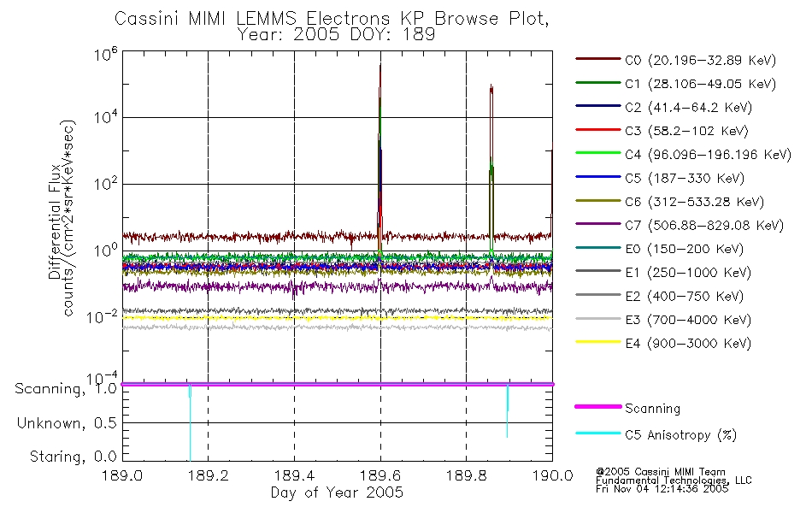Click the 10^2 y-axis tick label
This screenshot has height=513, width=812.
[106, 184]
